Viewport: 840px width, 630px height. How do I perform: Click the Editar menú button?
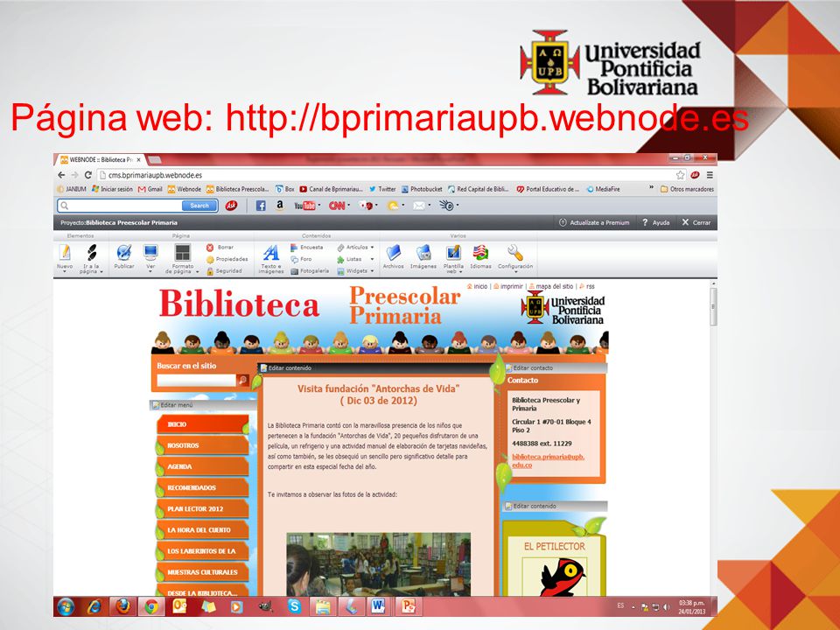(x=172, y=405)
